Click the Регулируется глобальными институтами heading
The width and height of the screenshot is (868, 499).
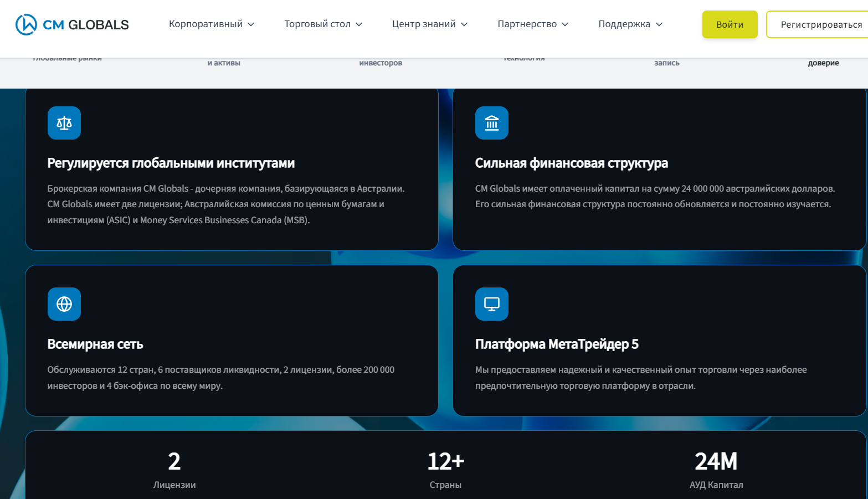click(171, 163)
